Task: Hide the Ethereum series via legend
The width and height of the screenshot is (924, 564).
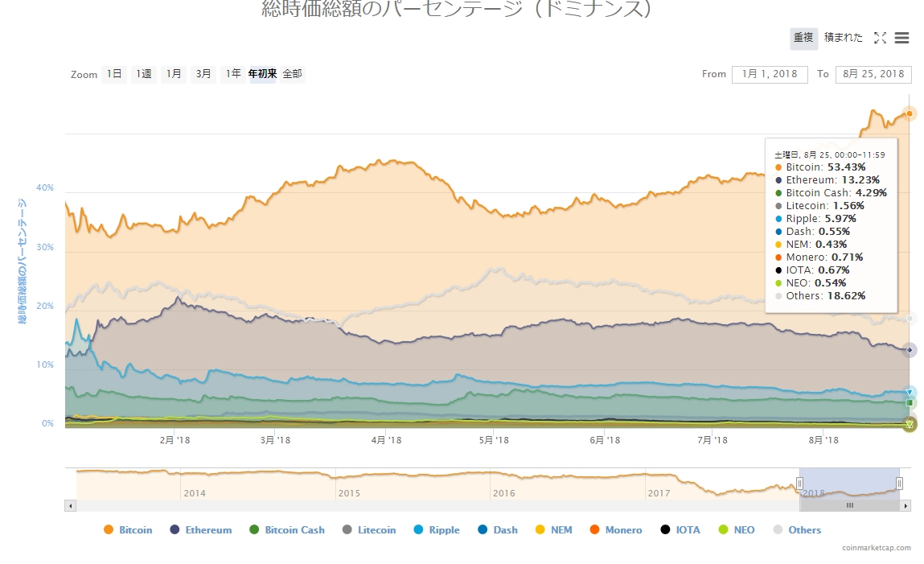Action: click(x=200, y=530)
